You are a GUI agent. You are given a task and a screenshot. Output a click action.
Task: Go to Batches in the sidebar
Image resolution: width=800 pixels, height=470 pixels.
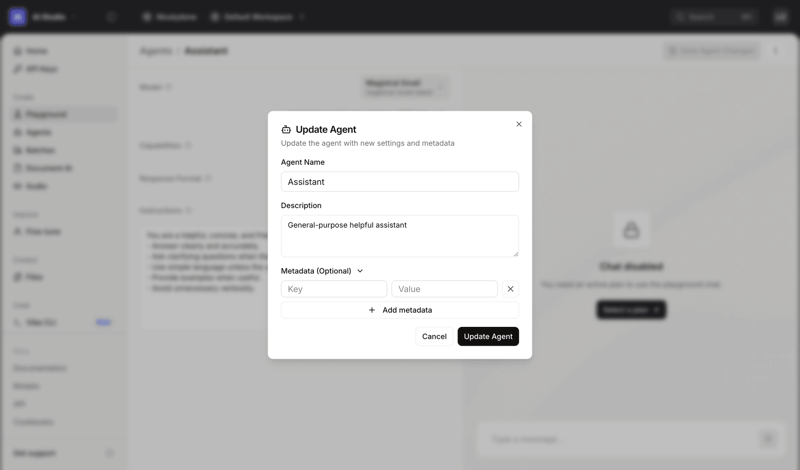40,150
